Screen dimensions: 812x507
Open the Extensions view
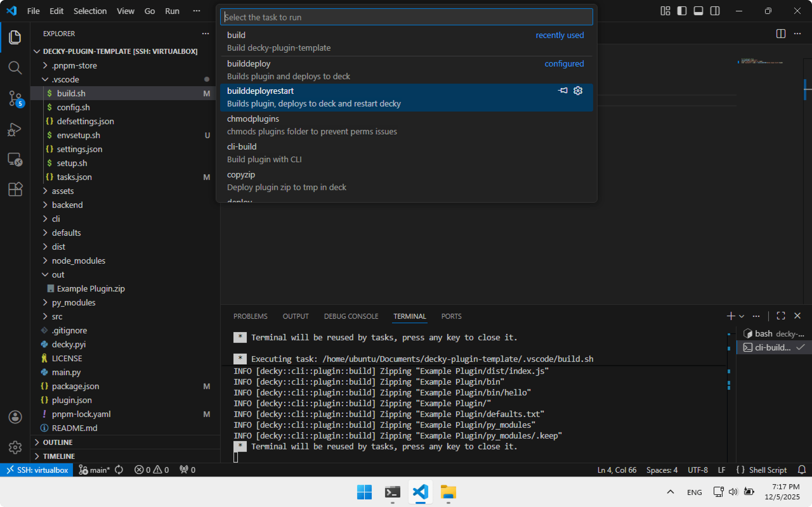coord(15,189)
